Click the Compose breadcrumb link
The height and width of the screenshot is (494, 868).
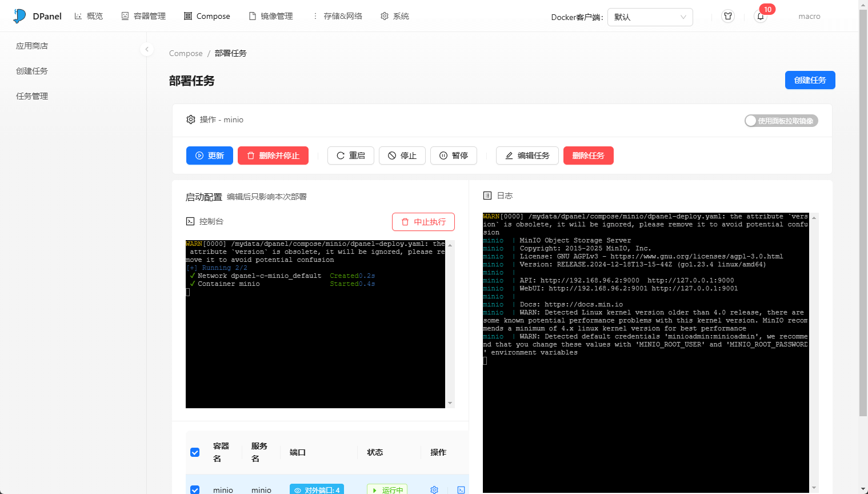pos(186,53)
